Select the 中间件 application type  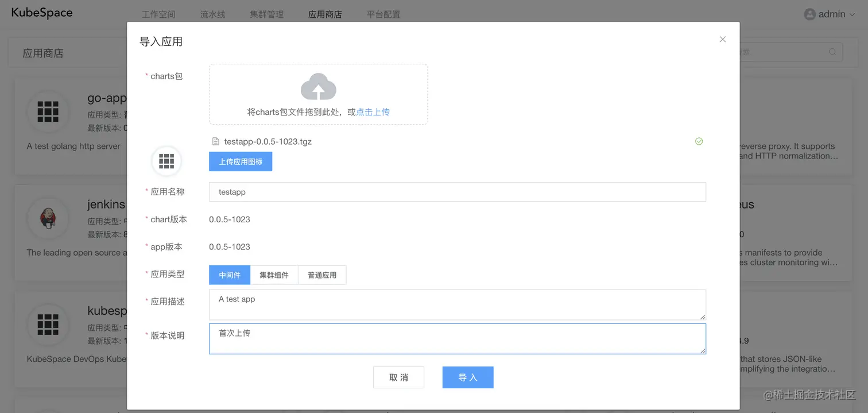pyautogui.click(x=229, y=275)
